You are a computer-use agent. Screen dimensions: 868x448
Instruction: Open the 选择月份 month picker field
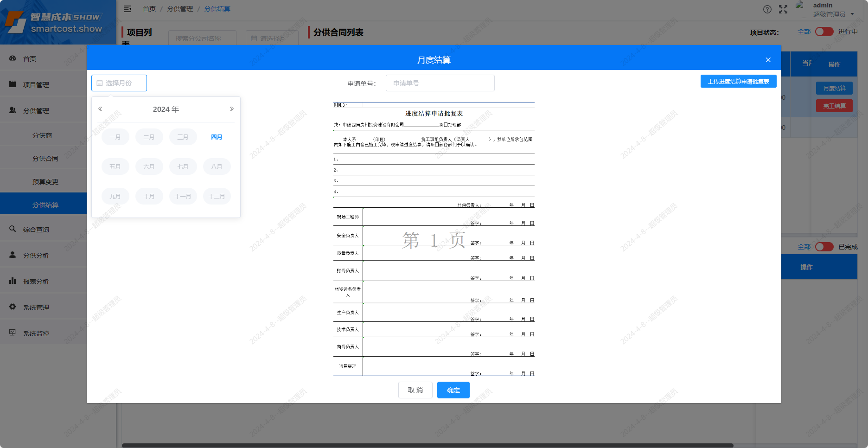click(119, 83)
